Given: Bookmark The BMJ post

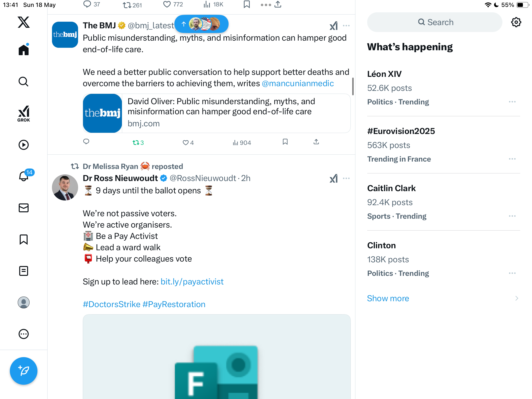Looking at the screenshot, I should [285, 142].
